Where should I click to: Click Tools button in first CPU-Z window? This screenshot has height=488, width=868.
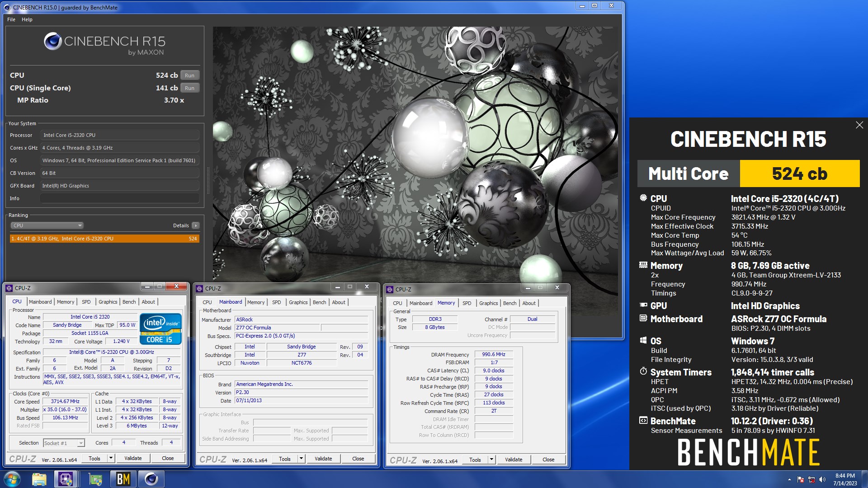click(94, 458)
